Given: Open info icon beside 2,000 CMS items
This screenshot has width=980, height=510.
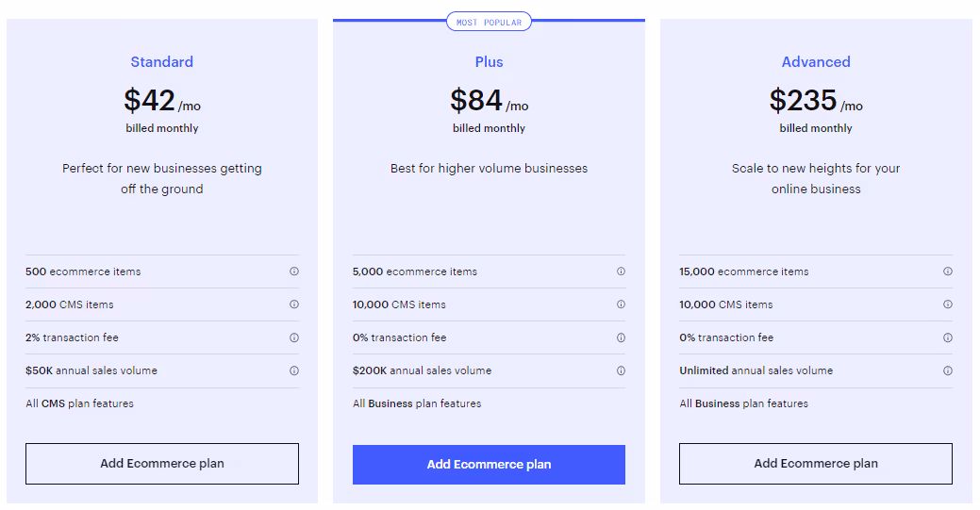Looking at the screenshot, I should tap(293, 304).
